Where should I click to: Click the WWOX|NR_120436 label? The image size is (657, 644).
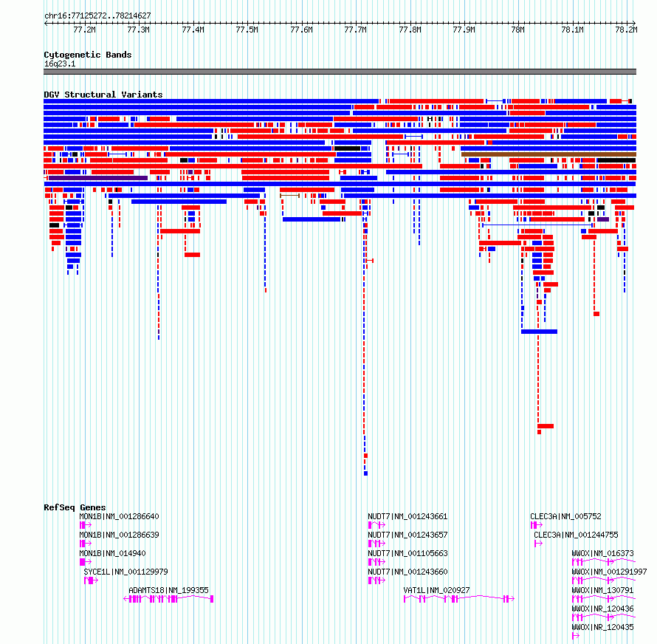[x=603, y=609]
